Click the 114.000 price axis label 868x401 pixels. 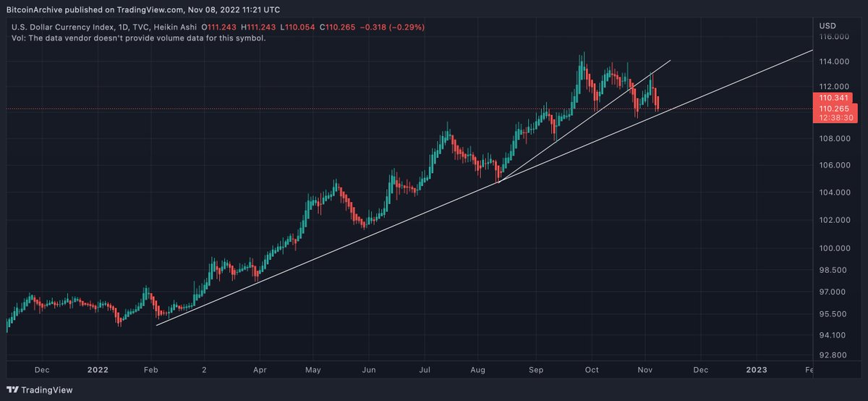(833, 62)
